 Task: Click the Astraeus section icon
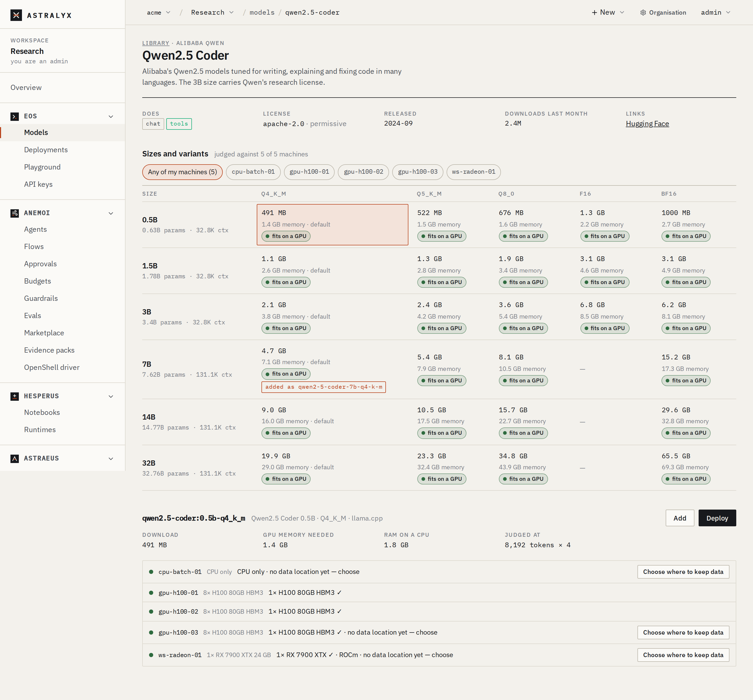click(x=15, y=458)
